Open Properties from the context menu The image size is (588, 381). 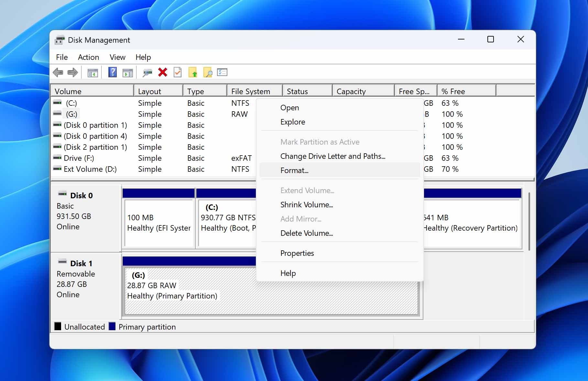[297, 253]
